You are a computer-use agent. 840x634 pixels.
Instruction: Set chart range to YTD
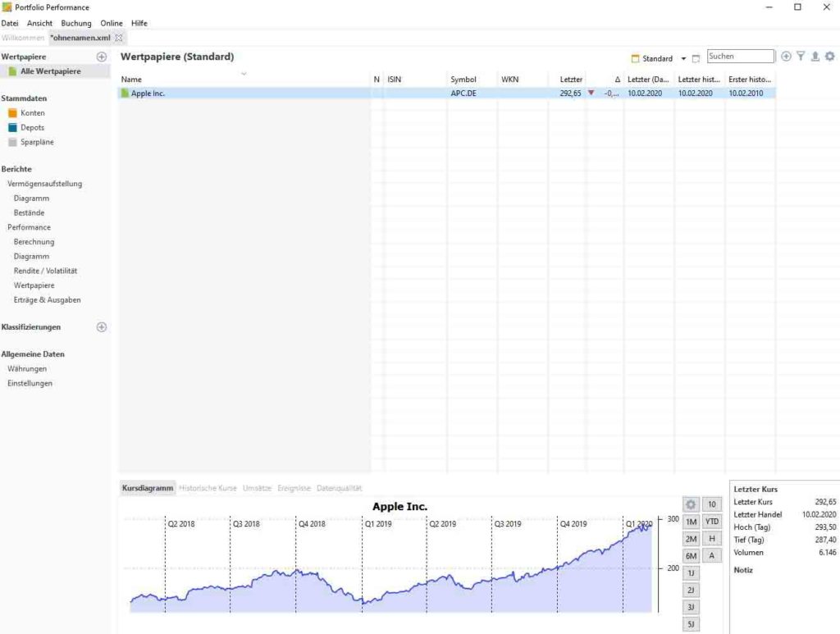712,522
